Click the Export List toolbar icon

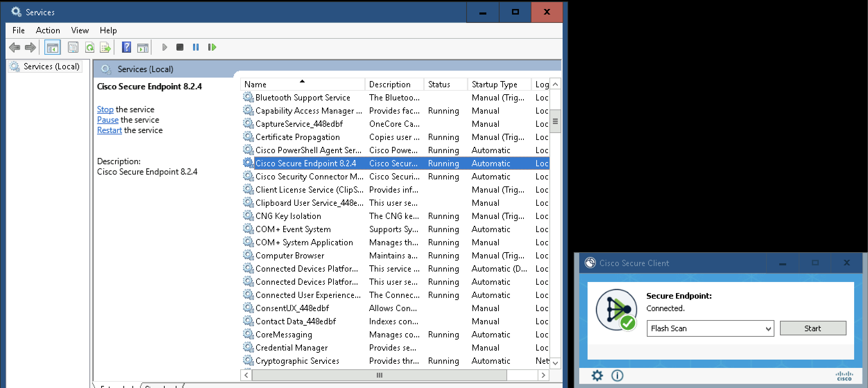click(105, 47)
